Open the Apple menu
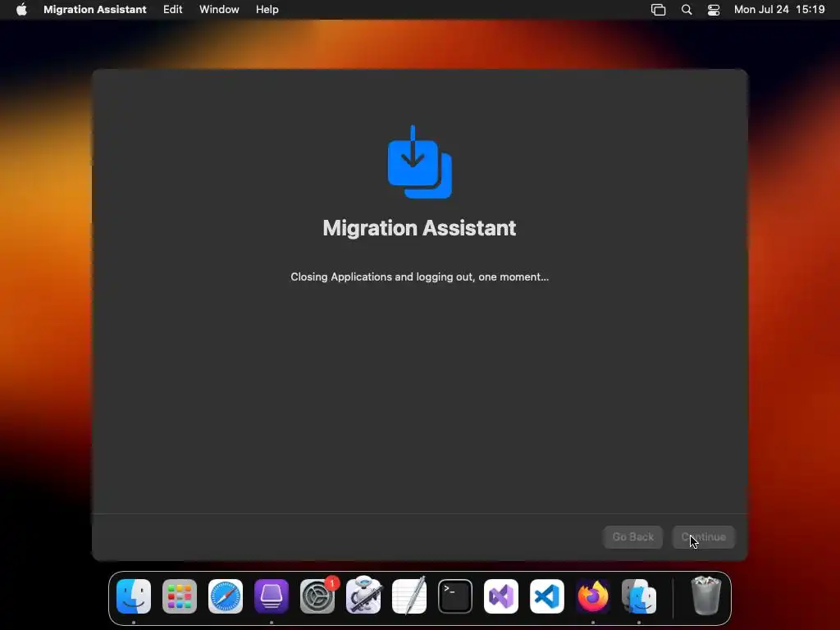This screenshot has width=840, height=630. click(21, 10)
